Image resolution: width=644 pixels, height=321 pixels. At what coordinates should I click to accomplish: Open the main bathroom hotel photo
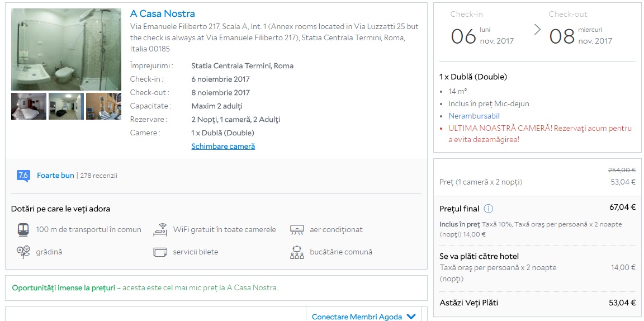tap(66, 49)
